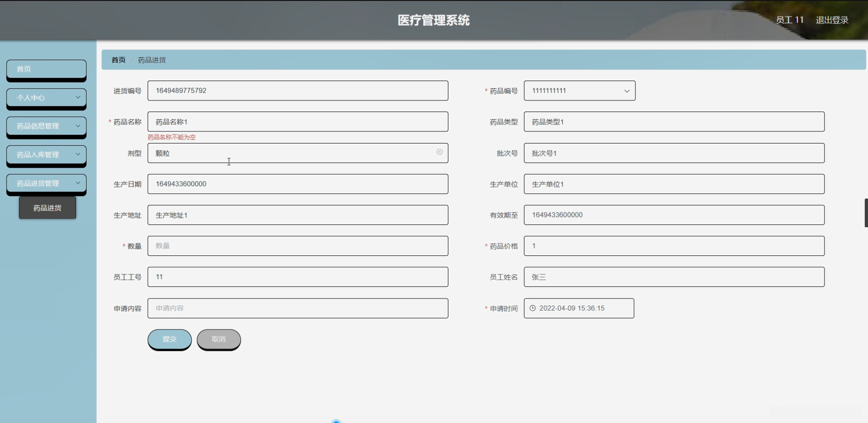868x423 pixels.
Task: Open the 药品编号 dropdown
Action: point(579,91)
